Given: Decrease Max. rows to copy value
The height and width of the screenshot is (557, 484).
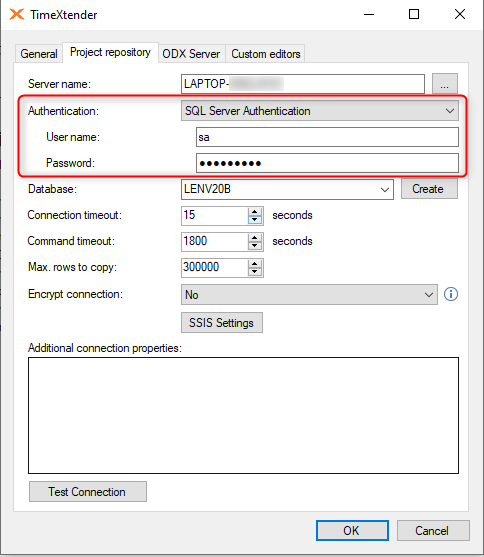Looking at the screenshot, I should pos(254,272).
